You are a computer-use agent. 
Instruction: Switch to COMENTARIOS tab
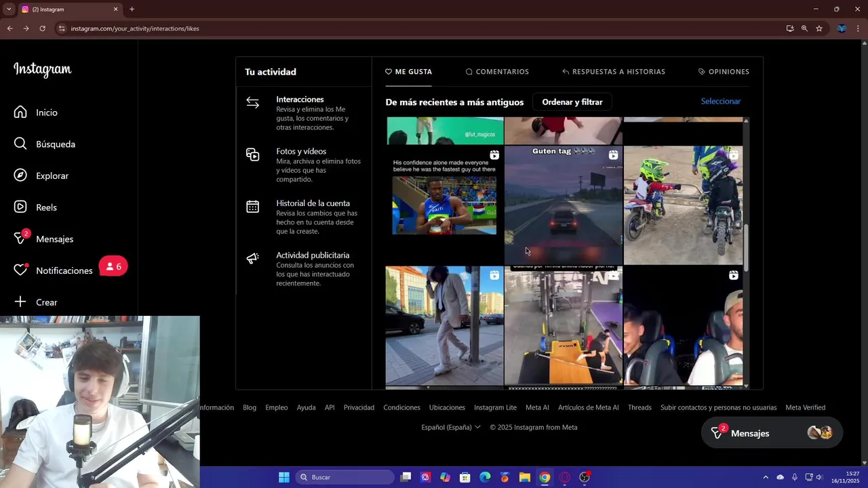pos(497,72)
